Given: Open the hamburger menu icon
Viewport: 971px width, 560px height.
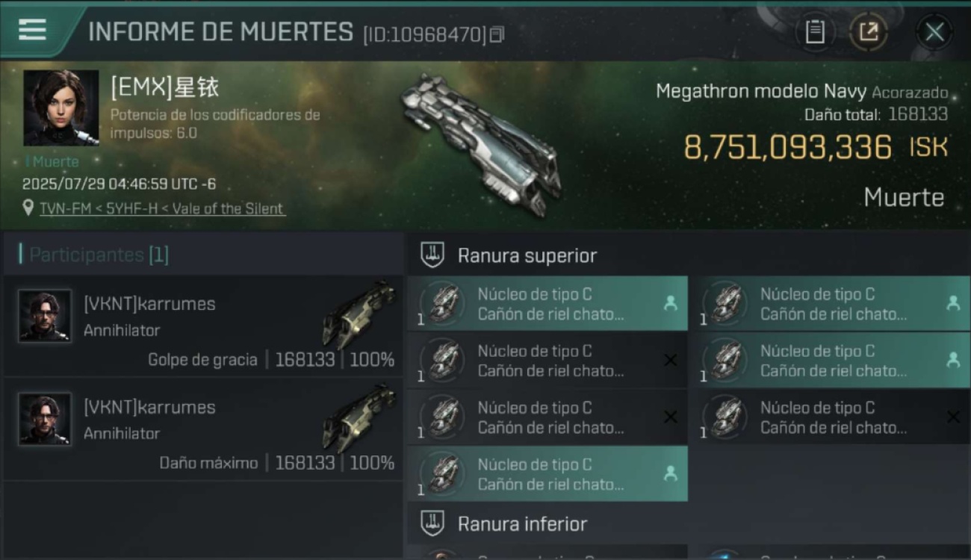Looking at the screenshot, I should (31, 30).
